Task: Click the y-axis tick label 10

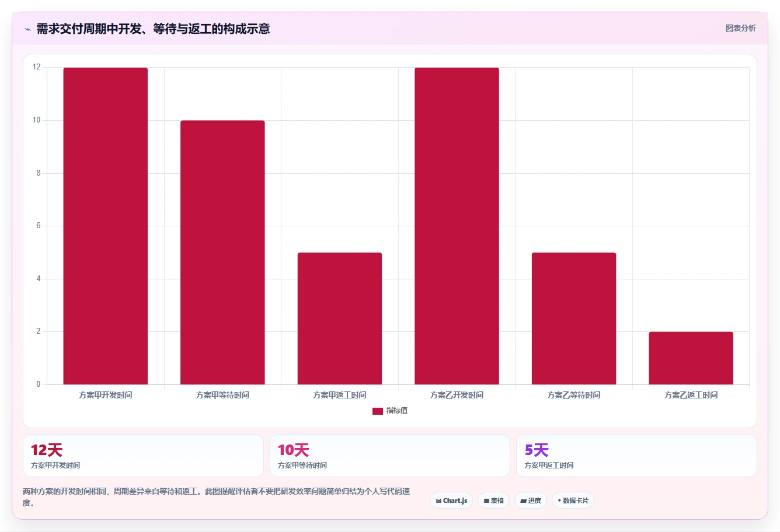Action: [x=37, y=120]
